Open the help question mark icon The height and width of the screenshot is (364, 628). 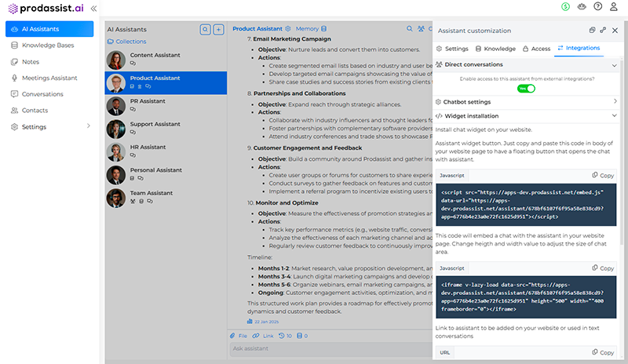(x=598, y=6)
